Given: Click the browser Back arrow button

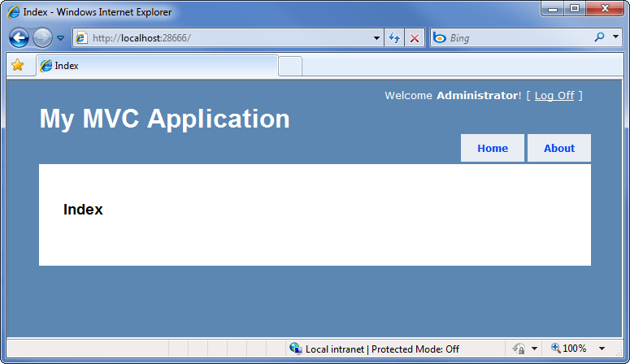Looking at the screenshot, I should click(19, 38).
